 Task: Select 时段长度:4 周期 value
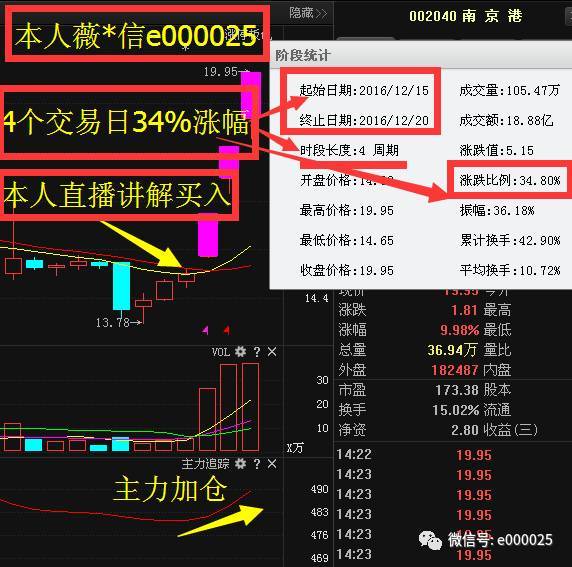coord(349,150)
